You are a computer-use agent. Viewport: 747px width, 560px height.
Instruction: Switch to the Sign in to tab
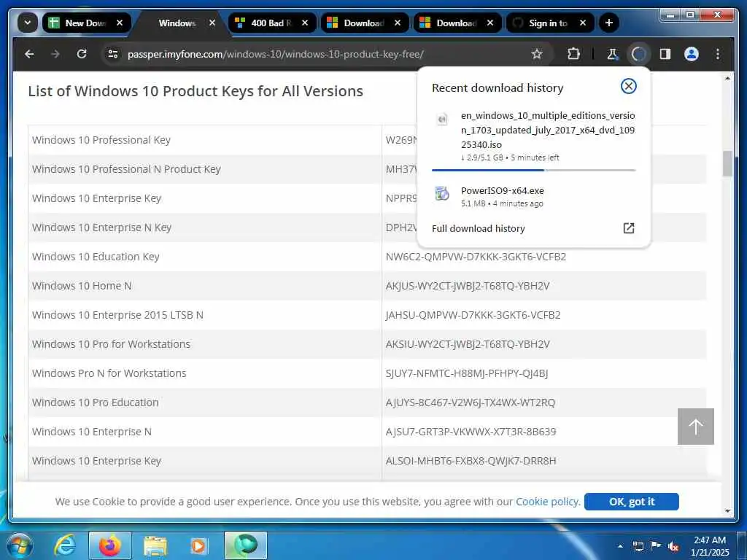549,23
